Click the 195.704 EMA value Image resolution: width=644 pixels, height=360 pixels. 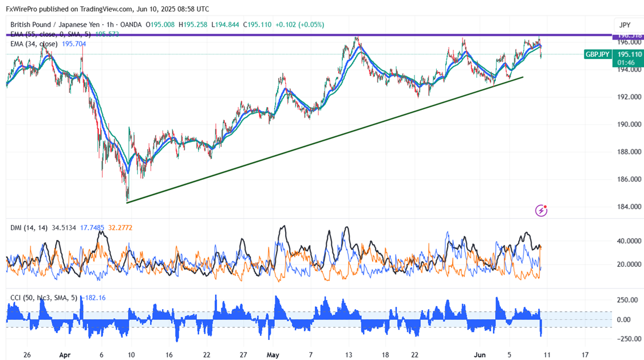[74, 44]
